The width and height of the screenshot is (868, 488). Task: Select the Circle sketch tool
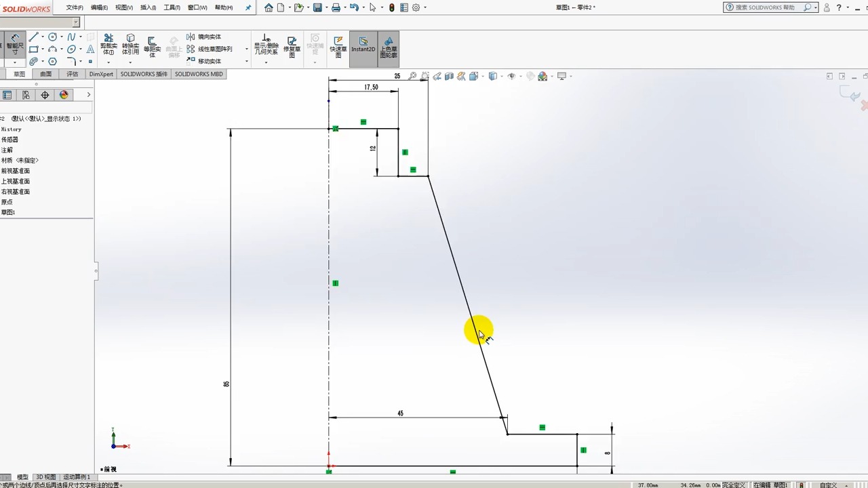pyautogui.click(x=52, y=37)
